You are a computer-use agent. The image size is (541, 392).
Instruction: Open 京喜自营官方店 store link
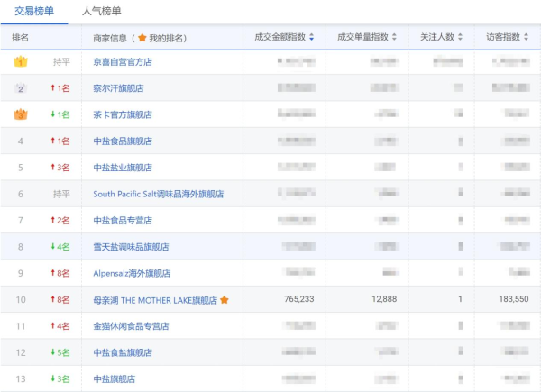point(123,62)
